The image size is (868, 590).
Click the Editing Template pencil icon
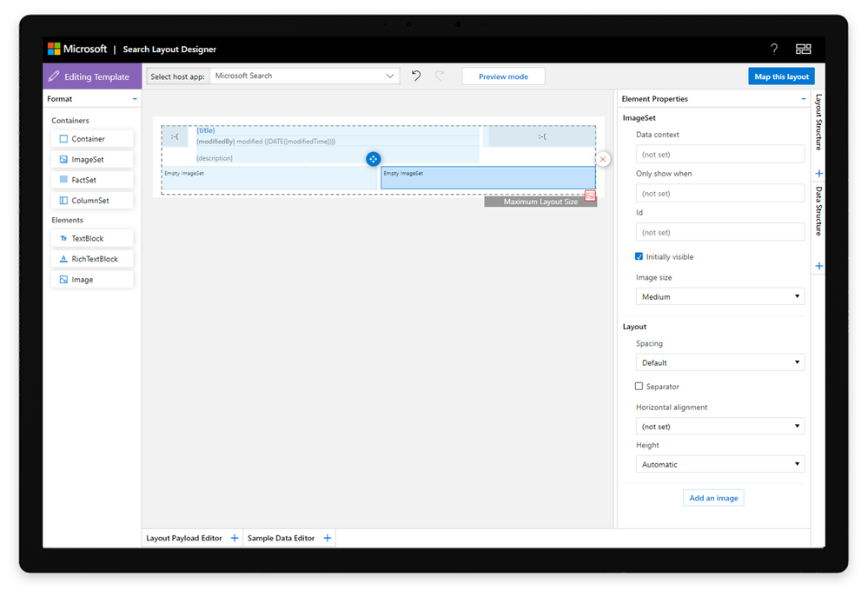54,76
